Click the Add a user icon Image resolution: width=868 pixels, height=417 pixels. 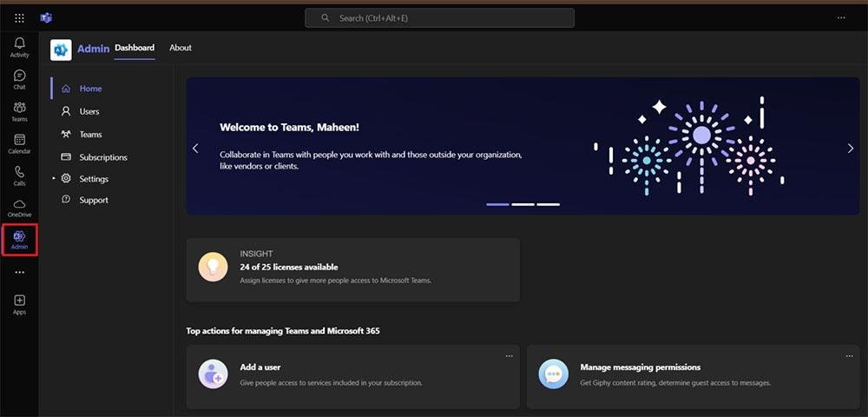[x=214, y=374]
